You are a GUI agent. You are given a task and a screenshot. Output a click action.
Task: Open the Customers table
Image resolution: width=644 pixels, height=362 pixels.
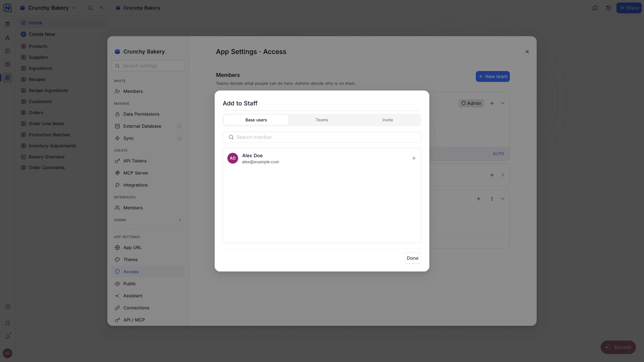pyautogui.click(x=62, y=102)
